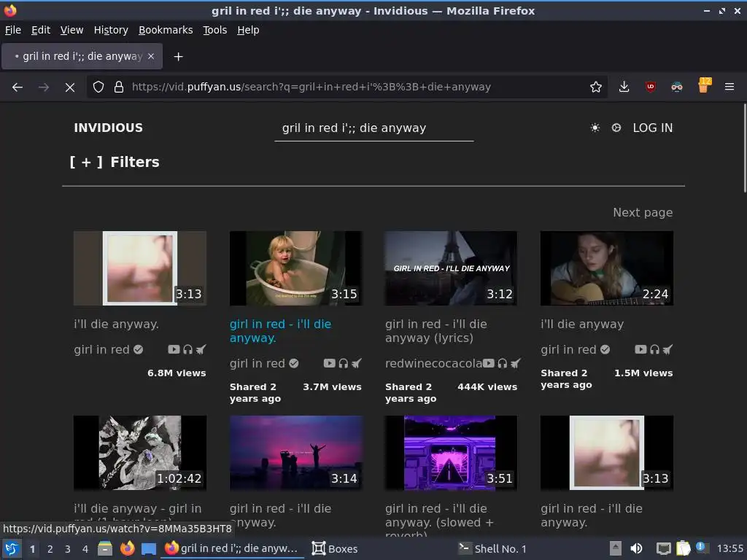This screenshot has height=560, width=747.
Task: Open the 3.7M views video on YouTube
Action: pyautogui.click(x=329, y=363)
